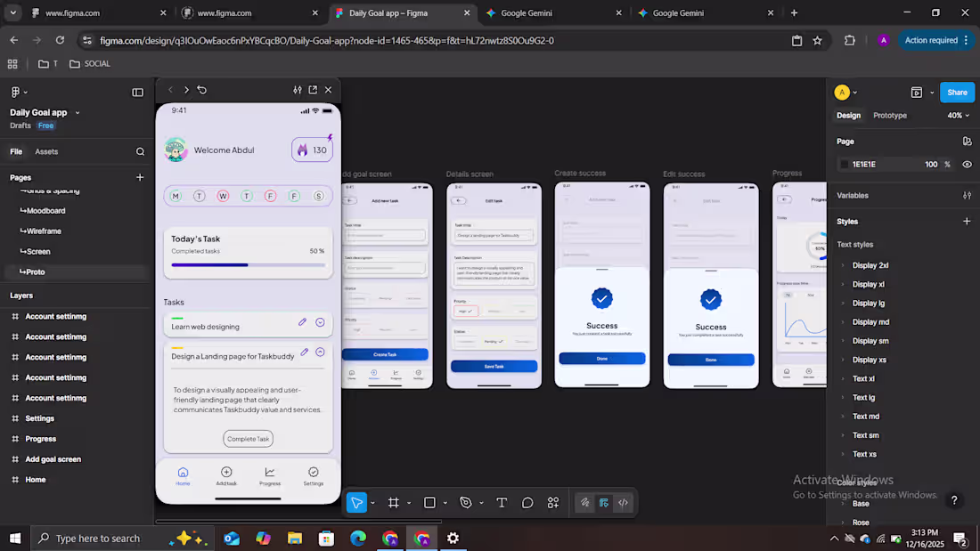980x551 pixels.
Task: Expand the Display 2xl text style
Action: click(x=843, y=265)
